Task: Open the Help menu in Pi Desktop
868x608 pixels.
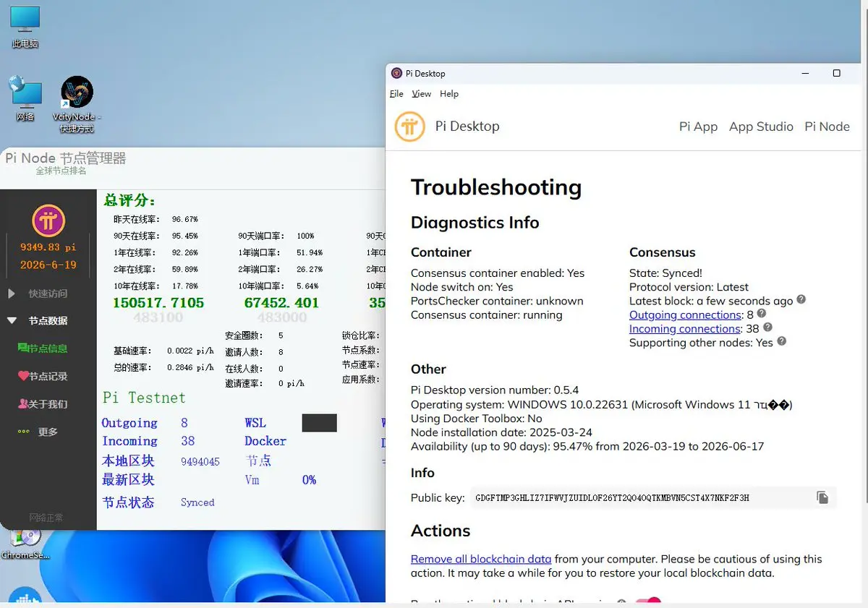Action: click(449, 94)
